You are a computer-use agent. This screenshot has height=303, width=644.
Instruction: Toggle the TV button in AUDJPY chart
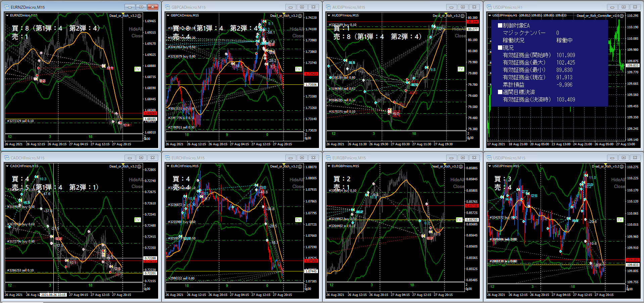461,69
